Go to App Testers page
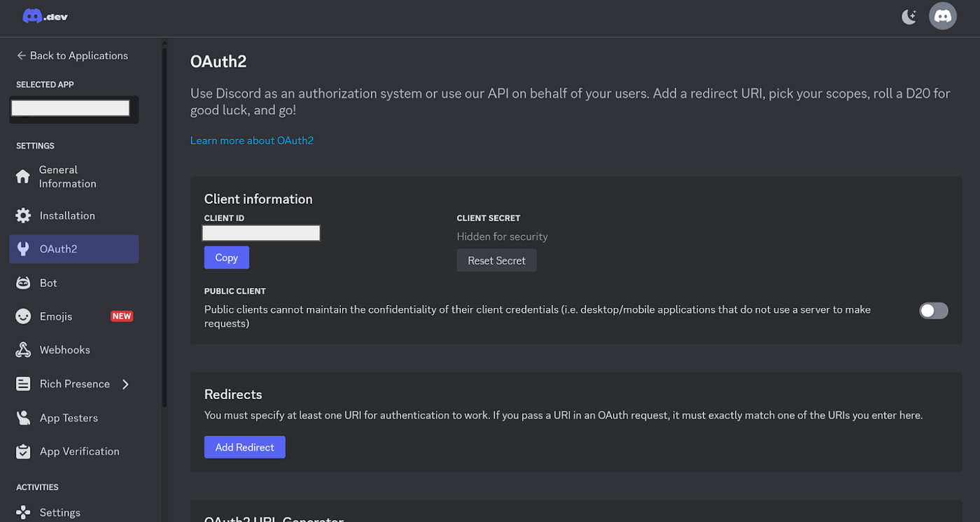 click(74, 418)
